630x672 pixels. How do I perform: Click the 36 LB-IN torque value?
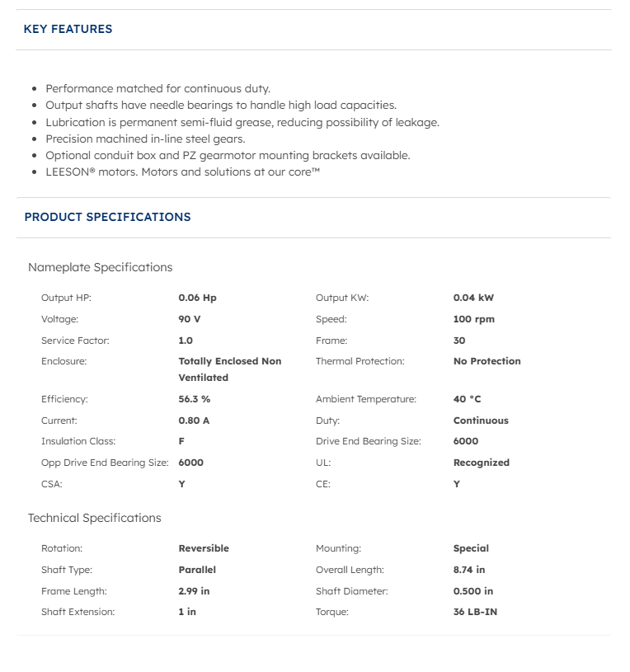475,612
